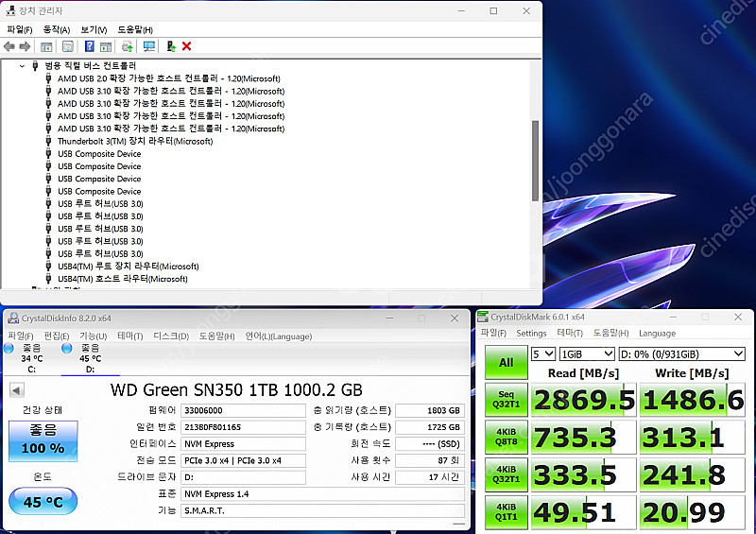Click the serial number field 213B0F801165
The width and height of the screenshot is (756, 534).
243,427
